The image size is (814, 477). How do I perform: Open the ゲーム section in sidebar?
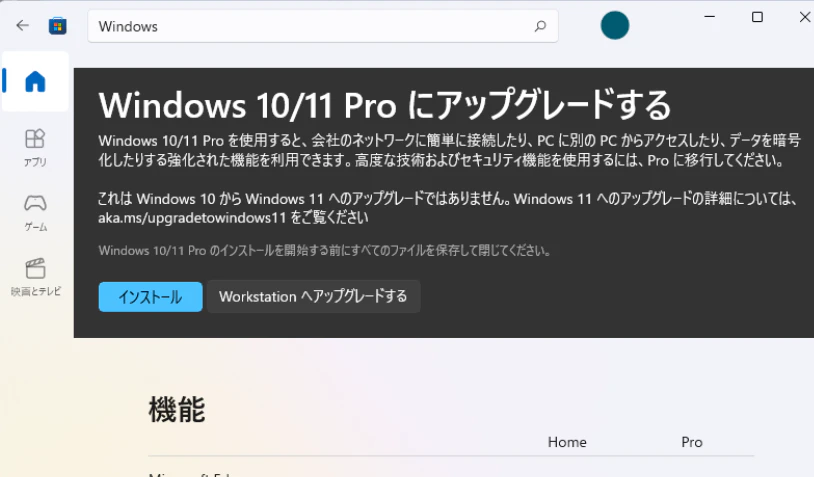pyautogui.click(x=35, y=213)
